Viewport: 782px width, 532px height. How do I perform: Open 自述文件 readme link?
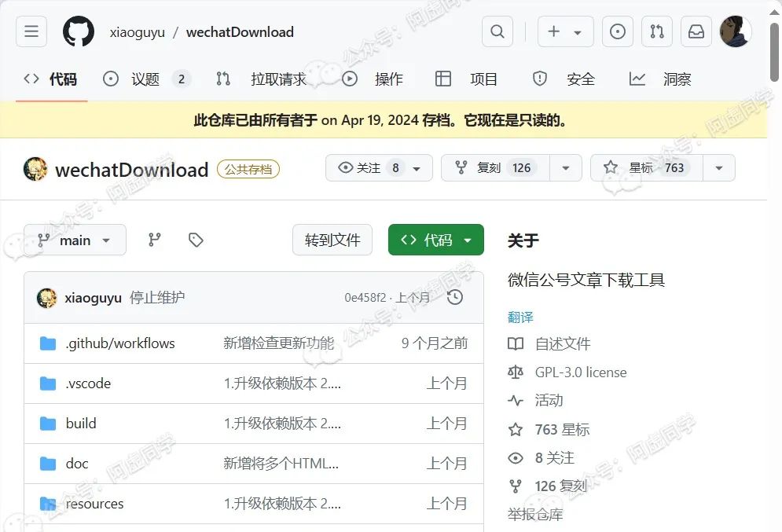563,343
